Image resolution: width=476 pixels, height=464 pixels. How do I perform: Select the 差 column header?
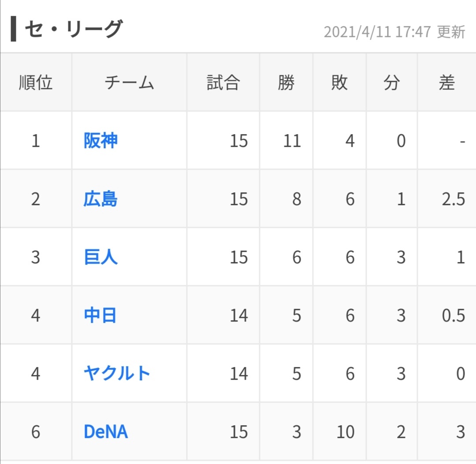click(446, 82)
